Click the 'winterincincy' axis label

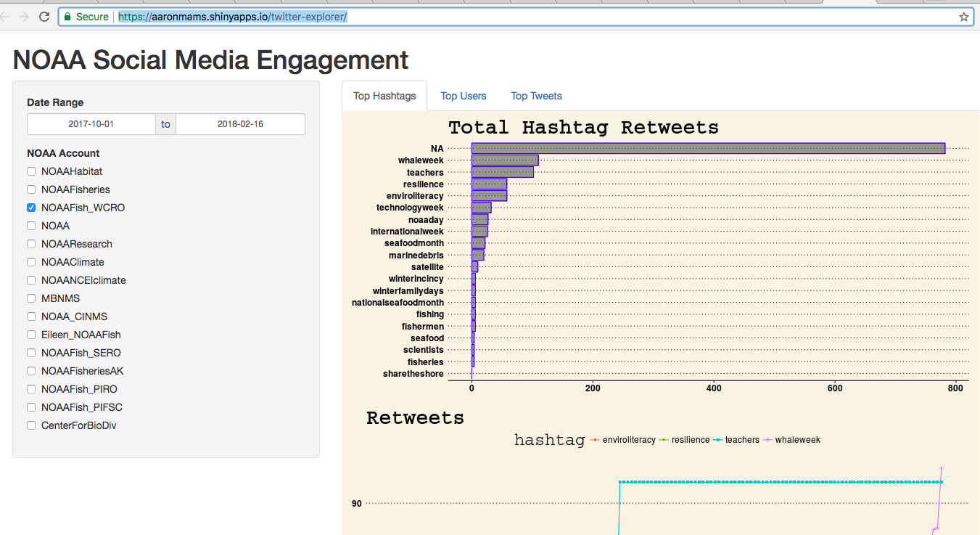point(416,279)
